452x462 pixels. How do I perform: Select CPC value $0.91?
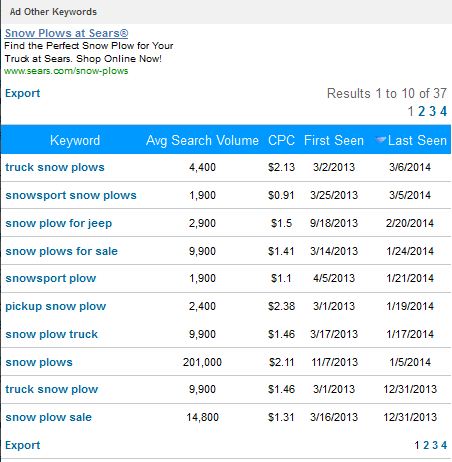(x=281, y=195)
